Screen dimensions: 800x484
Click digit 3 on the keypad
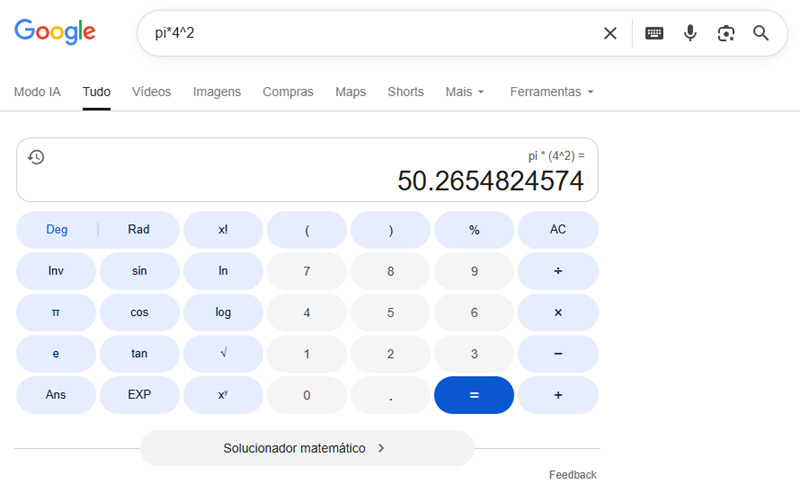point(474,353)
